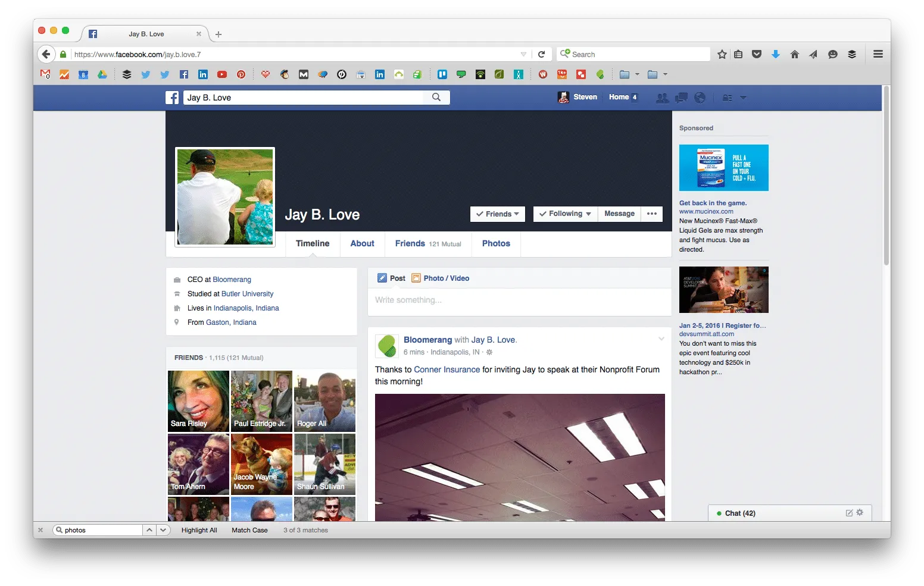Open a new browser tab

218,35
